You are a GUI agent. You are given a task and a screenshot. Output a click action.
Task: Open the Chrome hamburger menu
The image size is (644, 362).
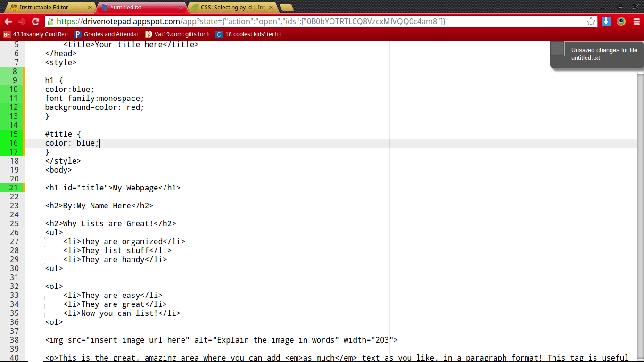click(636, 22)
